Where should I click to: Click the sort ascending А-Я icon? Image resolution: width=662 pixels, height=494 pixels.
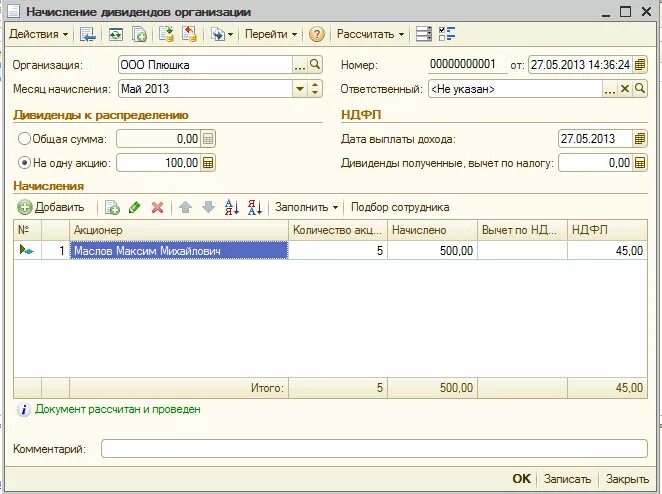pos(232,207)
